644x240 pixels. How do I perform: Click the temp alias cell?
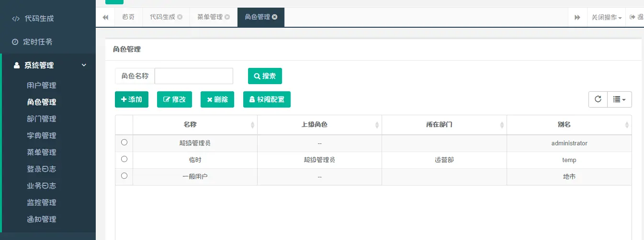(569, 160)
